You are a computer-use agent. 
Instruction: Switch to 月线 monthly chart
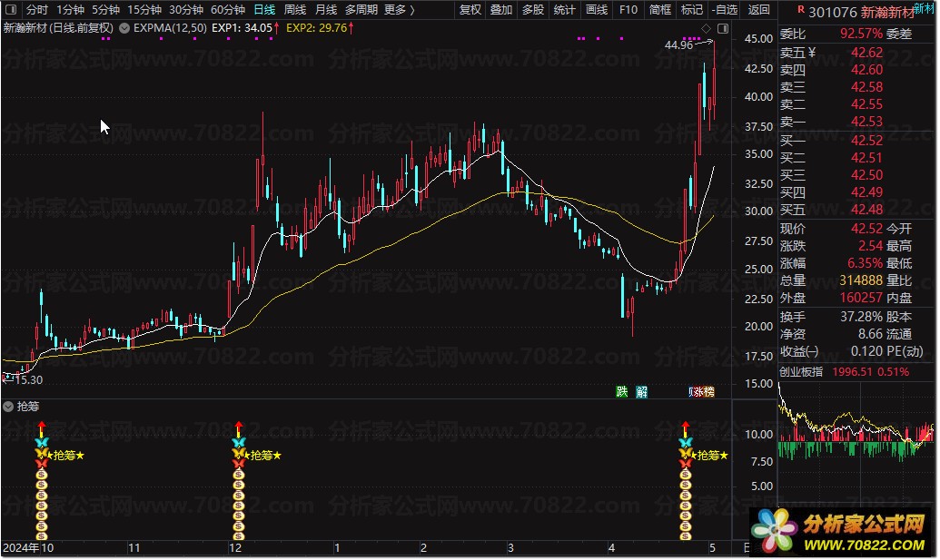point(326,10)
